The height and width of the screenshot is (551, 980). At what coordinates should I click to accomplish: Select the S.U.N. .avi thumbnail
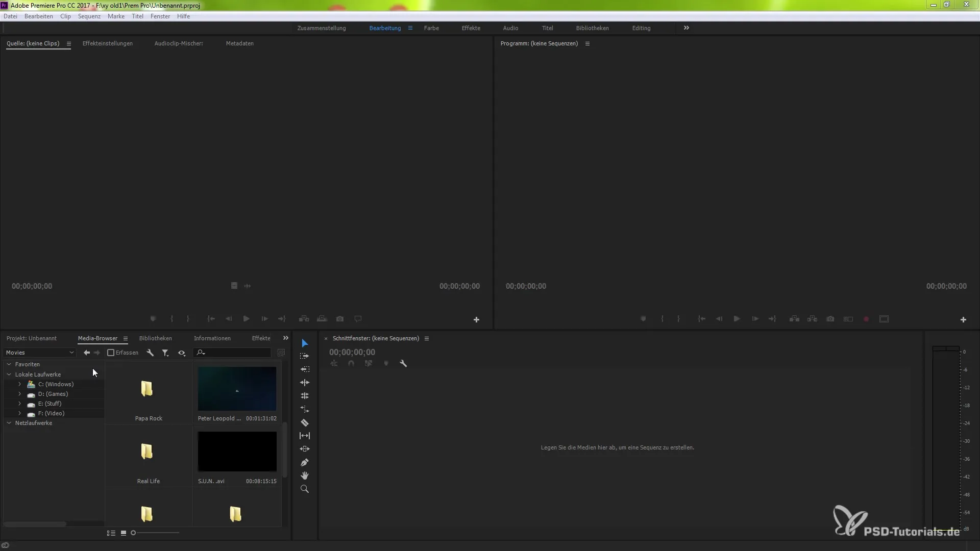237,452
